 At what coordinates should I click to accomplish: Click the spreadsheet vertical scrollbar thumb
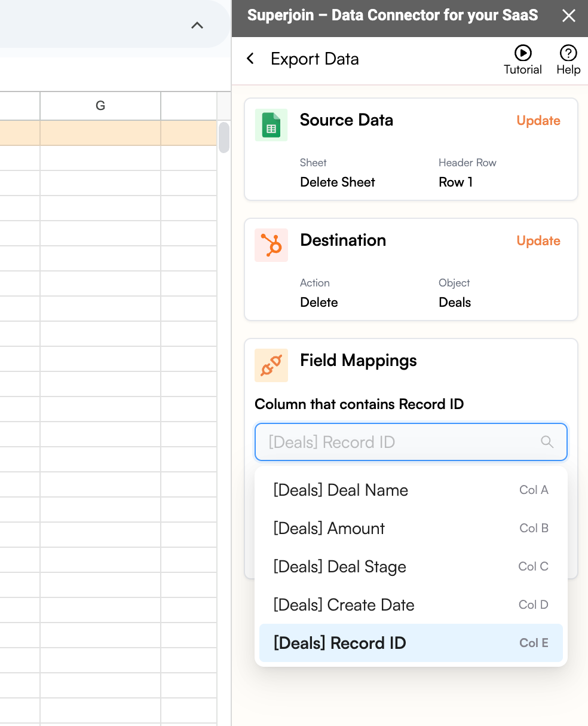[x=224, y=138]
